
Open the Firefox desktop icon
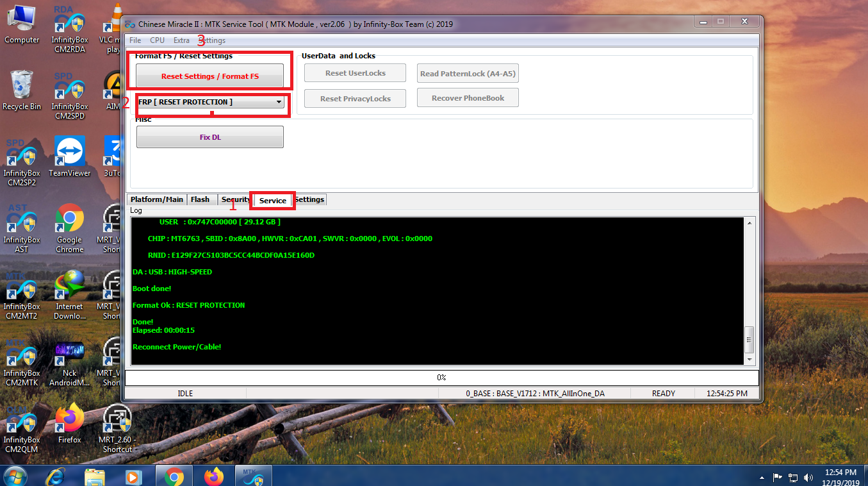coord(70,424)
